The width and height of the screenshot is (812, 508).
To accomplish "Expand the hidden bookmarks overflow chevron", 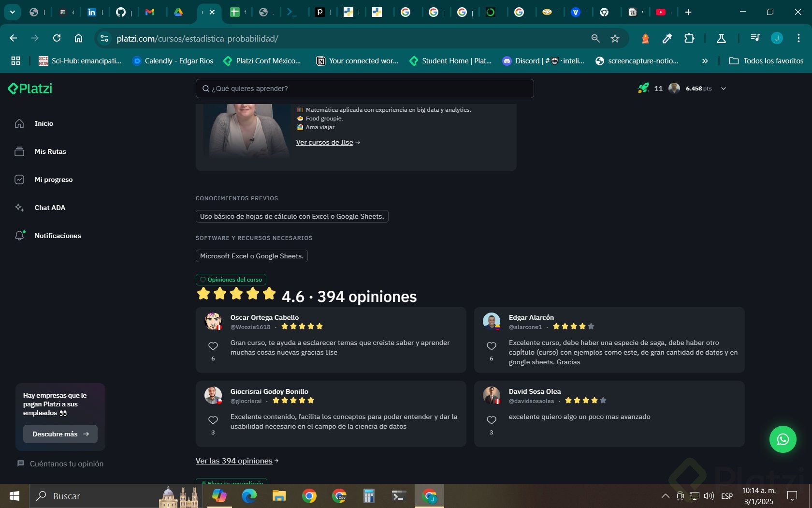I will (705, 61).
